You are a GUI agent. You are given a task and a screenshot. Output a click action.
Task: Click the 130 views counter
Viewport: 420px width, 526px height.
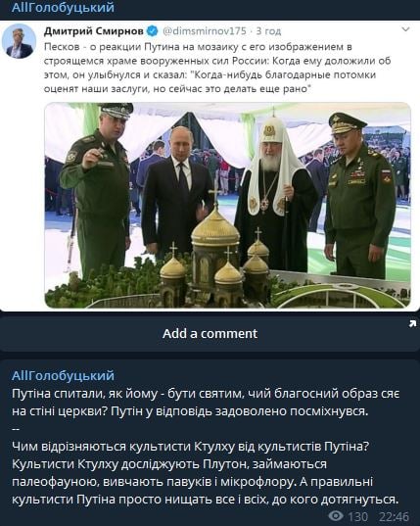(357, 516)
